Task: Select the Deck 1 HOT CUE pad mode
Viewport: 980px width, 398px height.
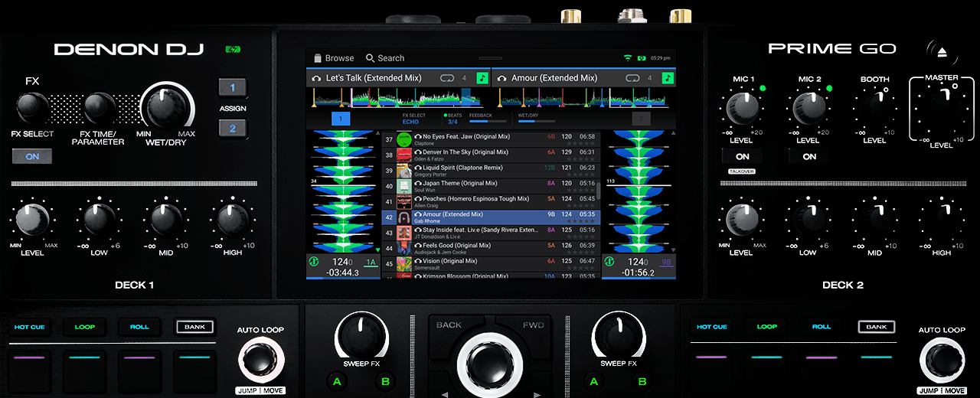Action: click(x=30, y=327)
